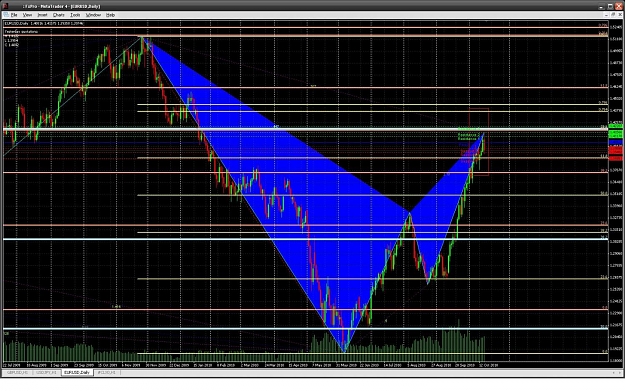Select the EURUSD,Daily chart tab
Screen dimensions: 625x391
(77, 372)
